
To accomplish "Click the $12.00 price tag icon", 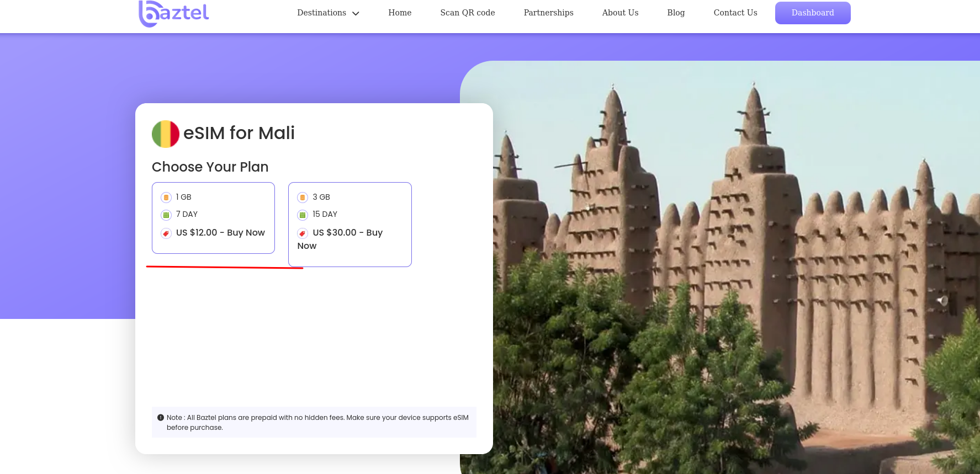I will pos(166,233).
